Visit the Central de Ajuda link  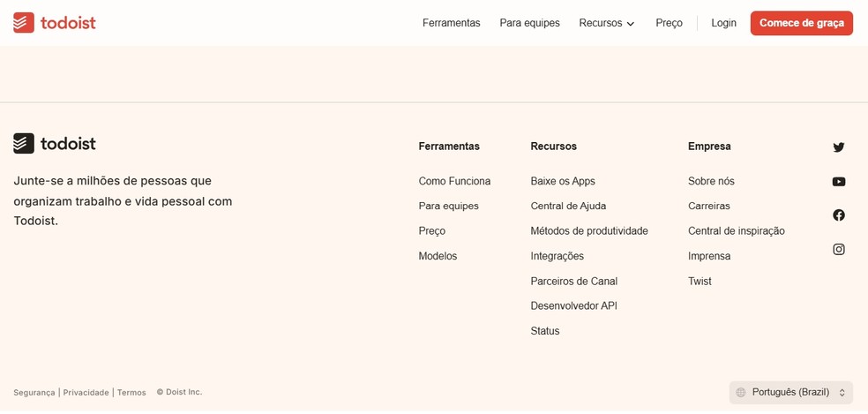click(x=568, y=206)
